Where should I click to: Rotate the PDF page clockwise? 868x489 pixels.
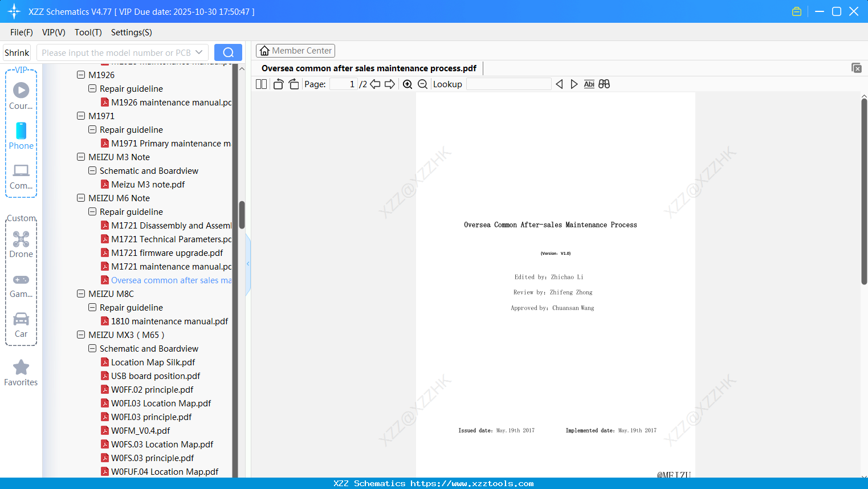click(294, 84)
